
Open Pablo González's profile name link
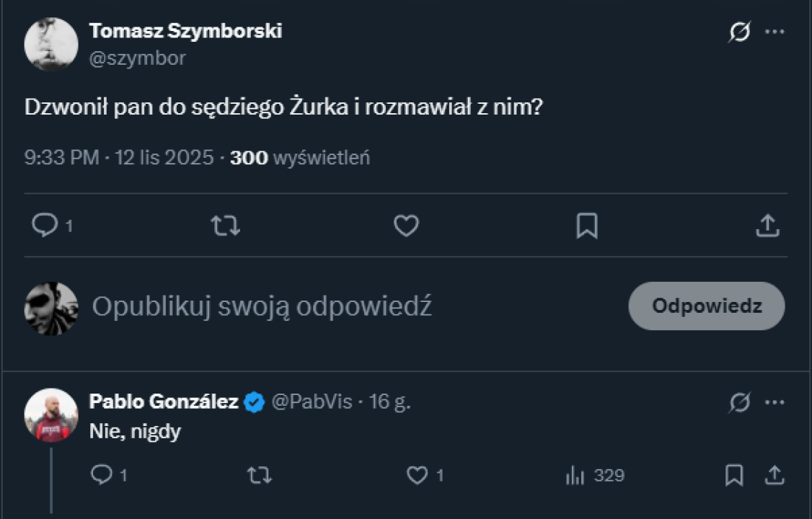pyautogui.click(x=164, y=402)
